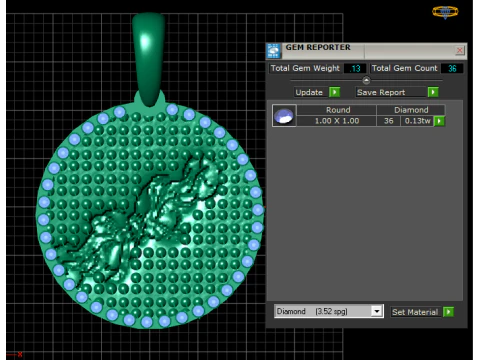
Task: Click green arrow next to Set Material
Action: (448, 312)
